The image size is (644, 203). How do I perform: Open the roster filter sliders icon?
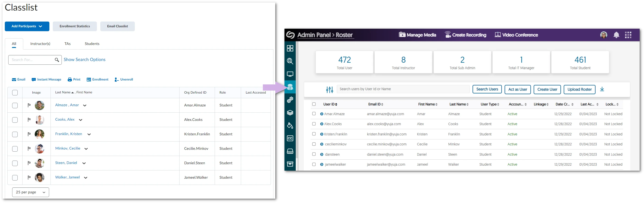point(329,89)
